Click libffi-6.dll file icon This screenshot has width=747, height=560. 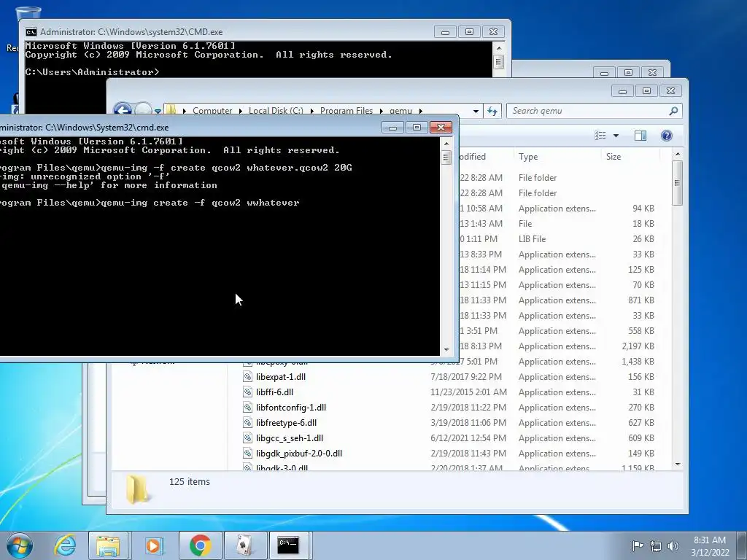[247, 392]
